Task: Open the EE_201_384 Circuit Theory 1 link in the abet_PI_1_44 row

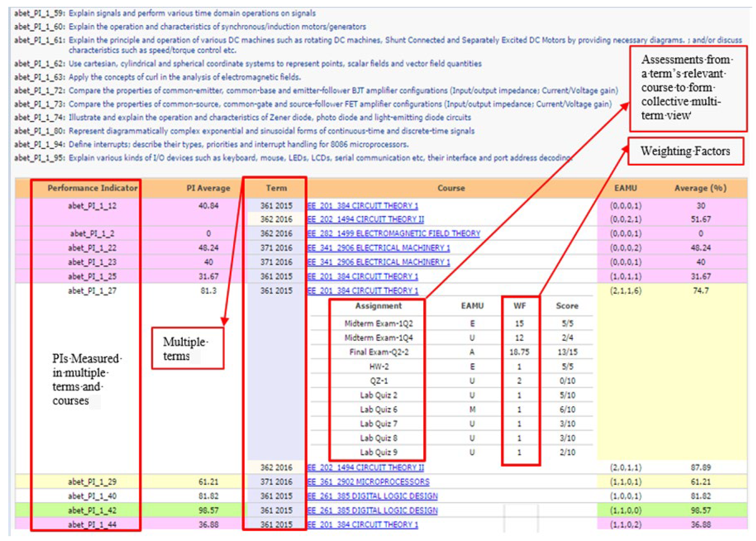Action: click(x=363, y=525)
